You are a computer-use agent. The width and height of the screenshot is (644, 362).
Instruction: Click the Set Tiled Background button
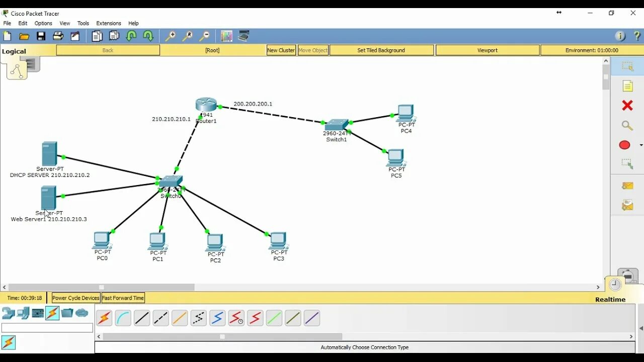[381, 50]
